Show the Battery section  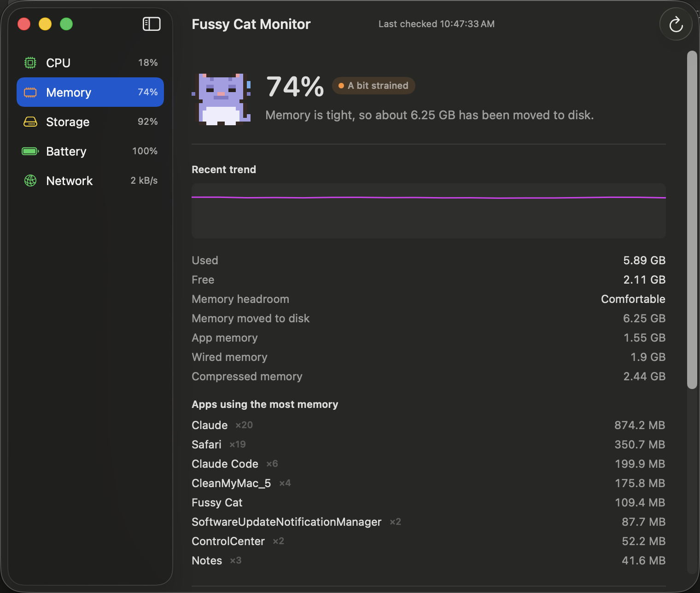tap(90, 151)
